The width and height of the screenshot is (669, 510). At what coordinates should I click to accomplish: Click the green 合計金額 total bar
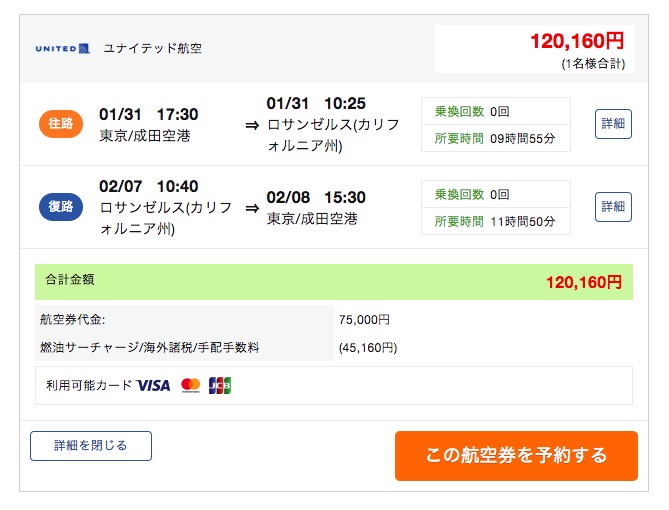pyautogui.click(x=334, y=282)
